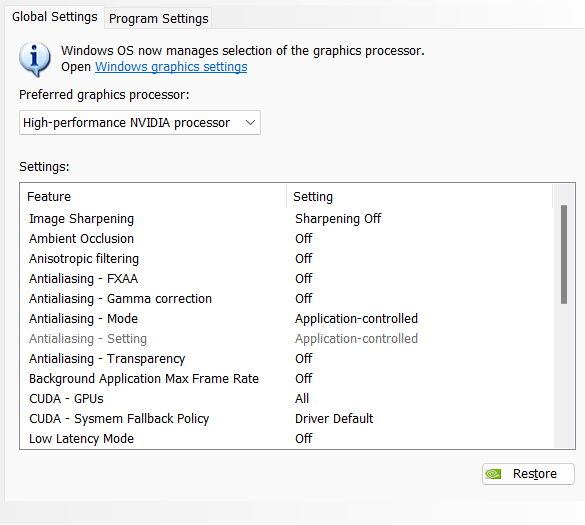Select the Ambient Occlusion setting row

287,239
